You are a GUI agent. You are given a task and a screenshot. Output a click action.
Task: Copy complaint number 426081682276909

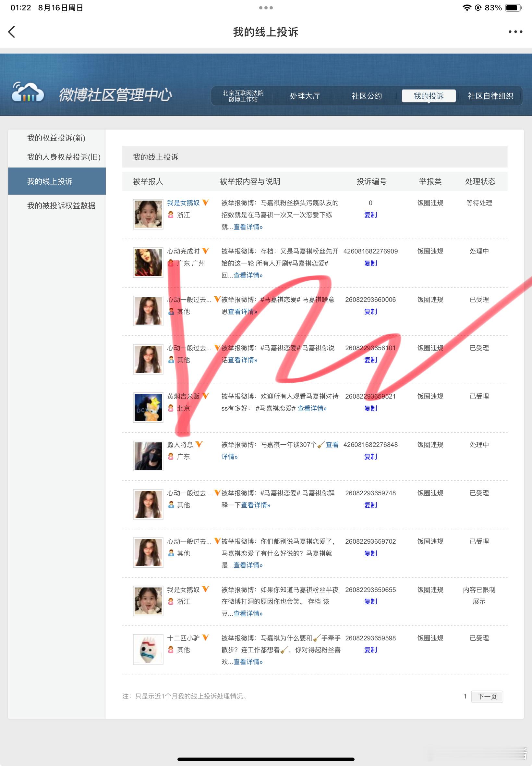point(370,263)
